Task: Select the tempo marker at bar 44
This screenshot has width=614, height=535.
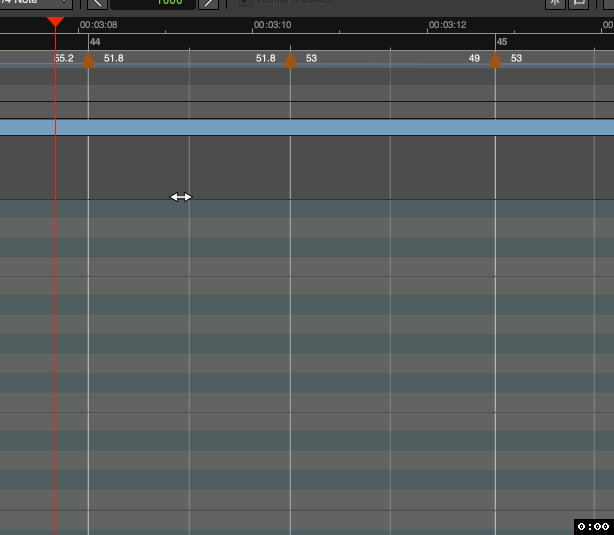Action: 88,60
